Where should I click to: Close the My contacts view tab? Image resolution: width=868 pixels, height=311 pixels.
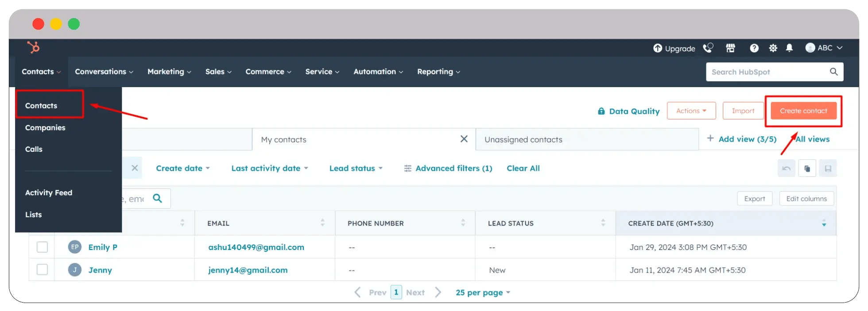[x=464, y=139]
